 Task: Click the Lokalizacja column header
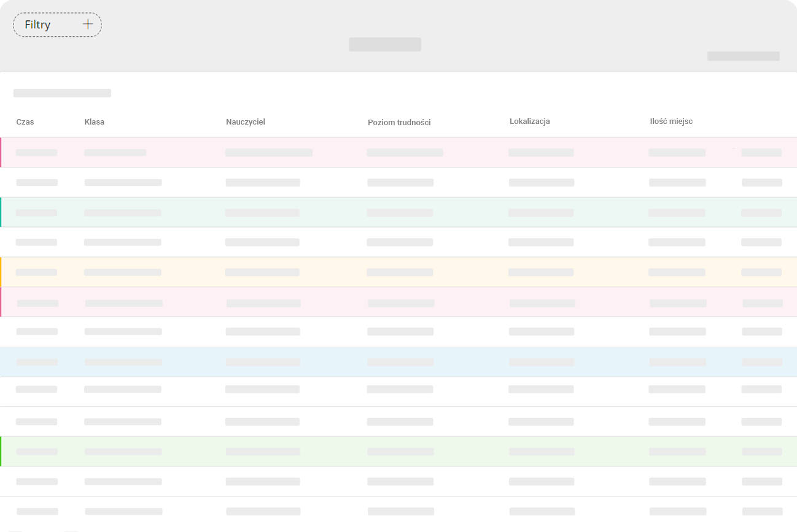pyautogui.click(x=530, y=121)
